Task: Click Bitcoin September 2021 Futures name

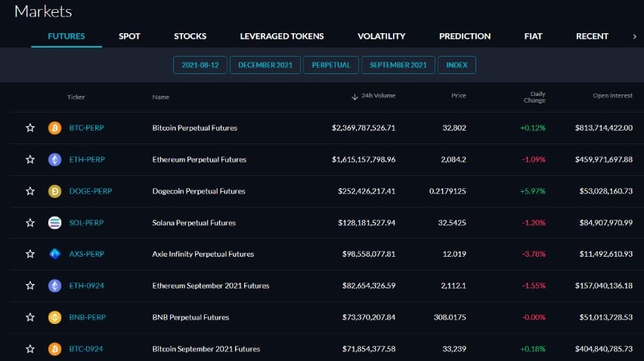Action: (206, 349)
